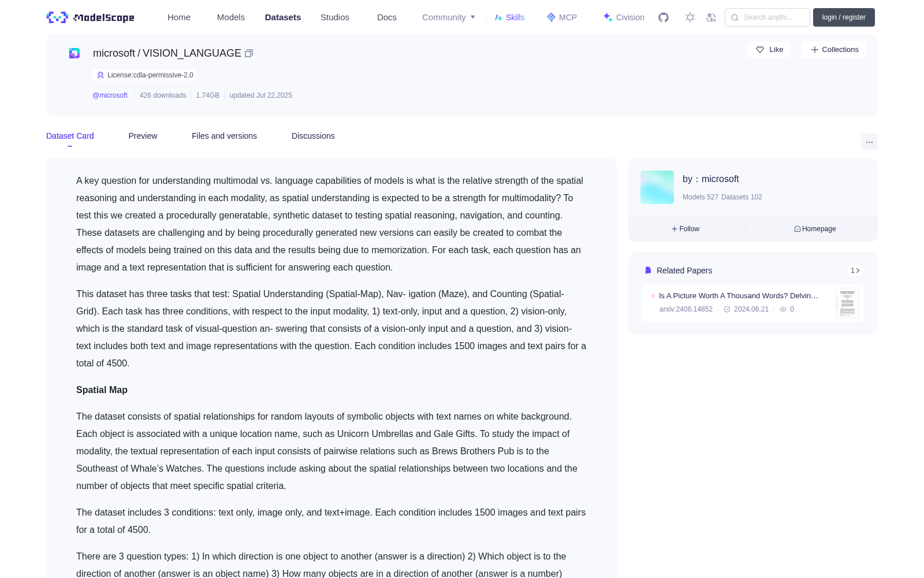Click the MCP diamond icon

551,17
